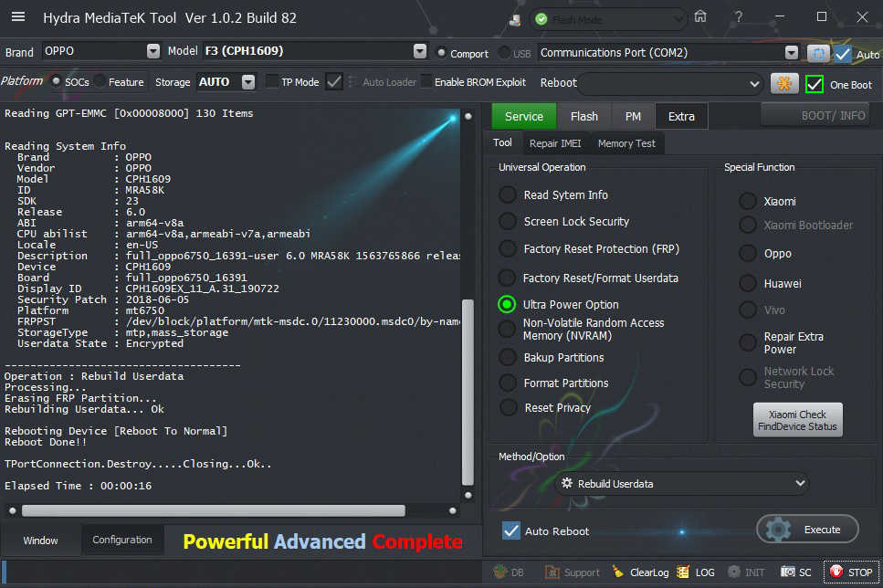Click the log vertical scrollbar thumb
883x588 pixels.
tap(468, 393)
